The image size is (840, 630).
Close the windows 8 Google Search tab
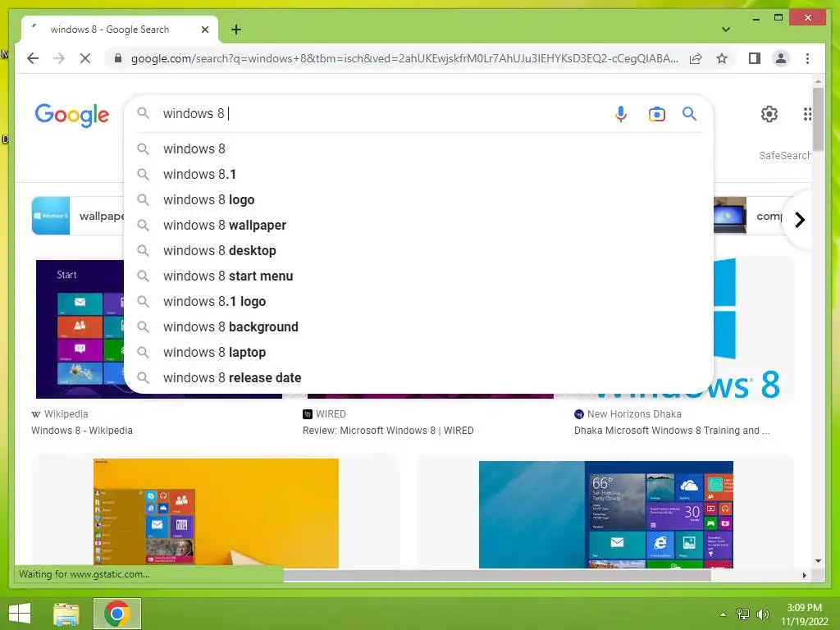click(x=204, y=30)
